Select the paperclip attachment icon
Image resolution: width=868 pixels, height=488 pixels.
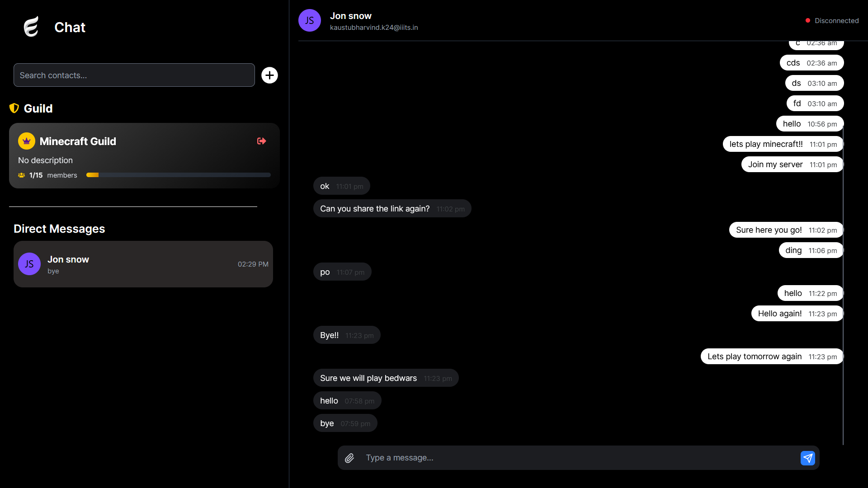click(349, 458)
